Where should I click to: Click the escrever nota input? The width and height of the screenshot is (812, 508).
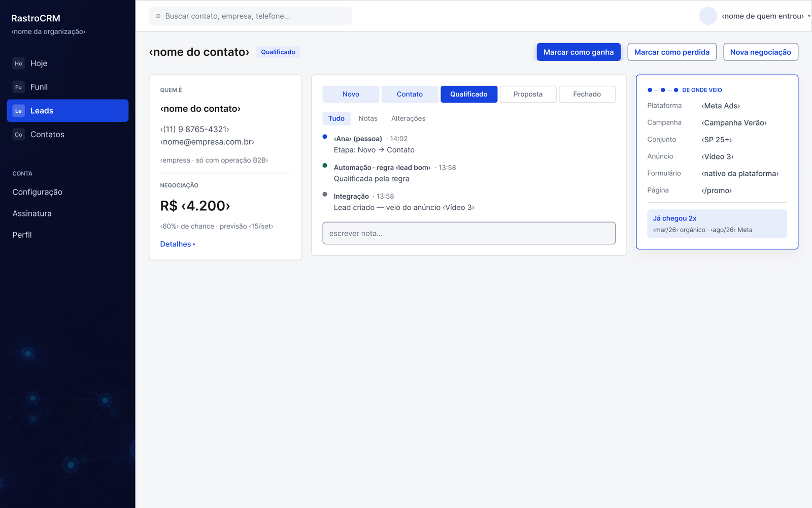click(x=469, y=233)
